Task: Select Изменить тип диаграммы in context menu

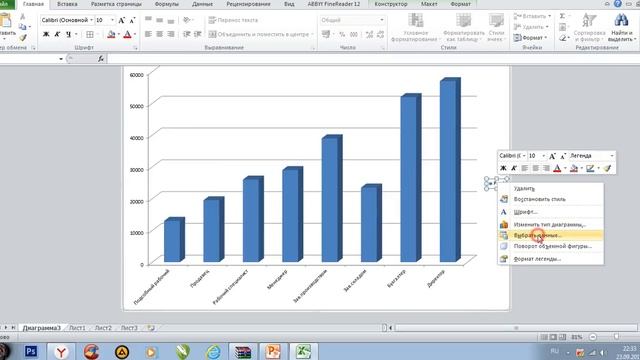Action: point(550,224)
